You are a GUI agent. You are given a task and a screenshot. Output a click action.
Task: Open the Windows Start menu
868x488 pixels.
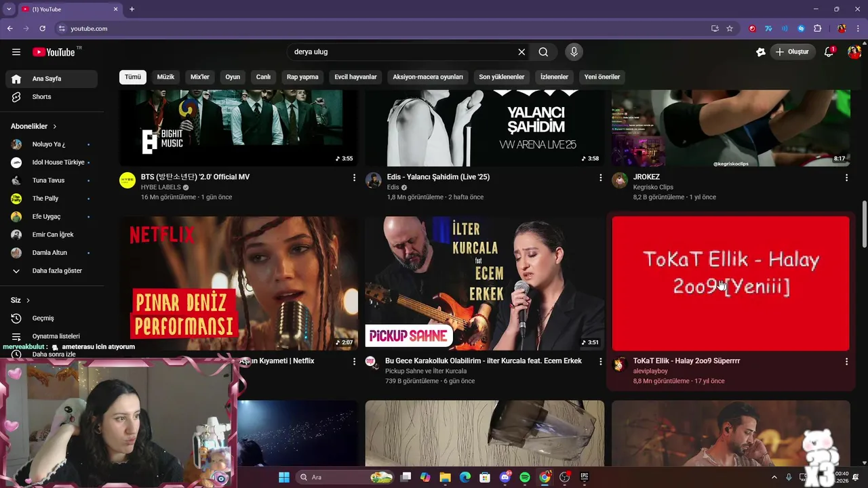click(283, 477)
